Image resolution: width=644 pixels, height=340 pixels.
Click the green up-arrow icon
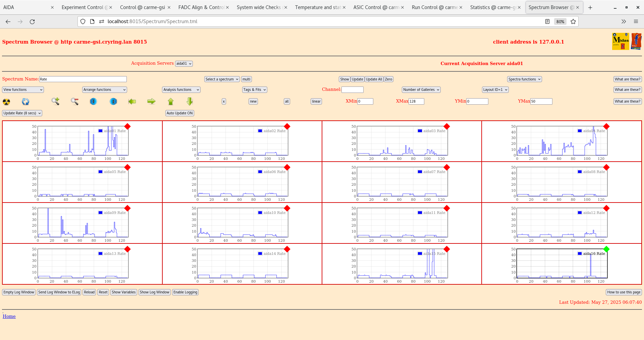(170, 101)
